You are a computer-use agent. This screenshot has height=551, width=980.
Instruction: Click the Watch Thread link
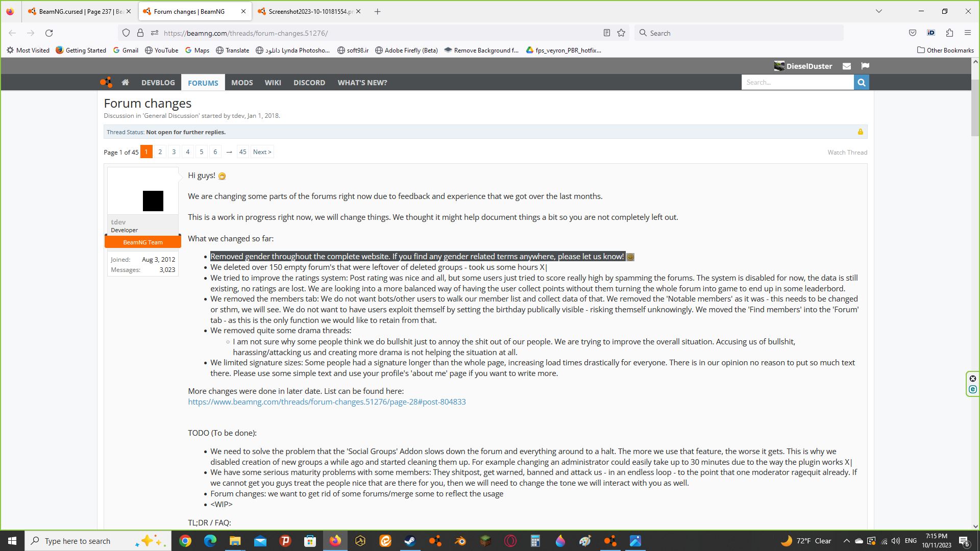click(x=847, y=152)
